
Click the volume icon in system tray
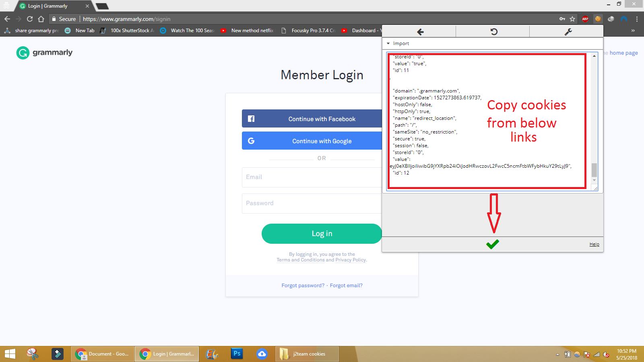[606, 354]
